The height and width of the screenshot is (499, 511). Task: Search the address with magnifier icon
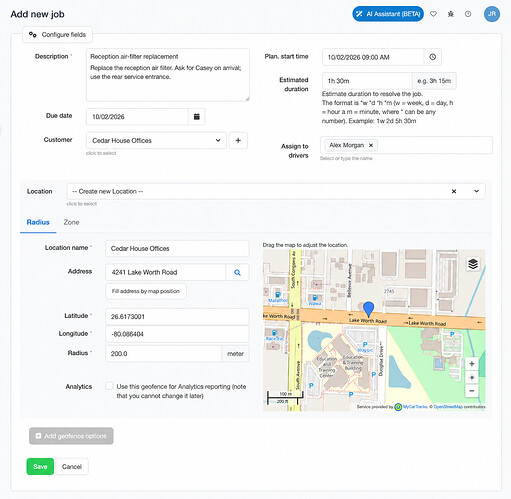click(x=237, y=272)
